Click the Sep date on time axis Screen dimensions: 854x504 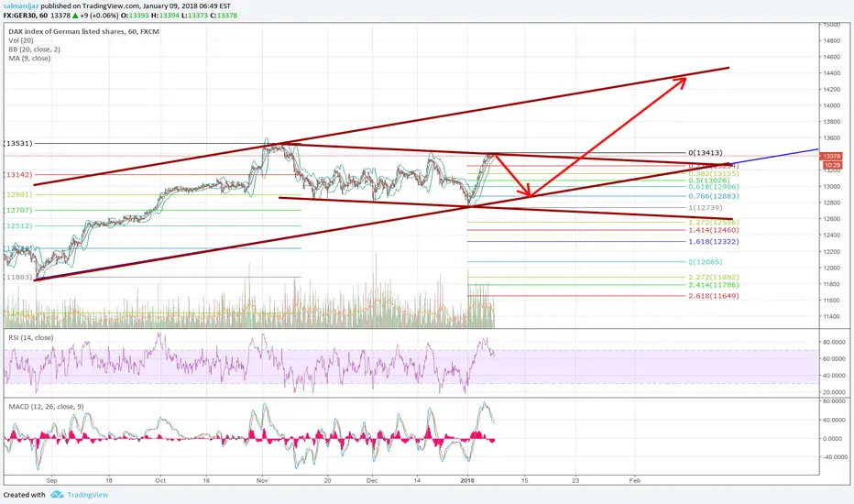tap(51, 480)
